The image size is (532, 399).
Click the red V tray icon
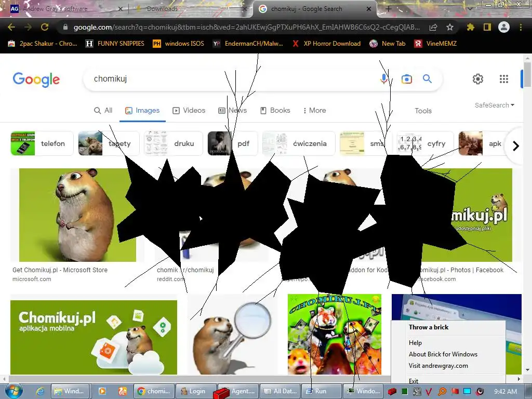click(x=429, y=392)
